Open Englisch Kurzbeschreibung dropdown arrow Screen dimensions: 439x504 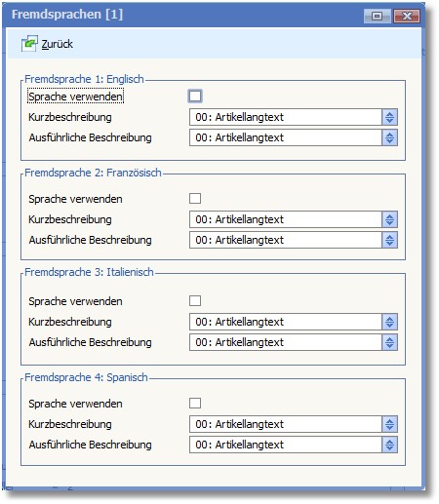click(x=389, y=117)
